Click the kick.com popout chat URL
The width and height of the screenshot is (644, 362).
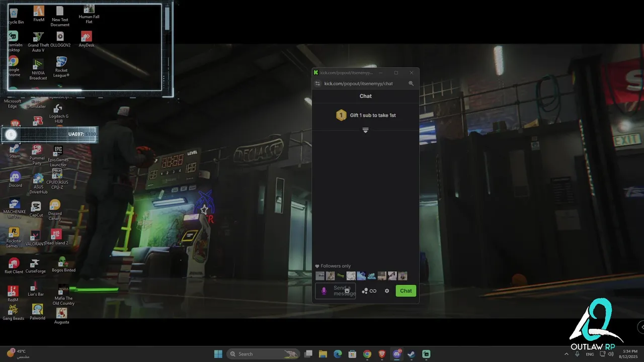[x=358, y=83]
